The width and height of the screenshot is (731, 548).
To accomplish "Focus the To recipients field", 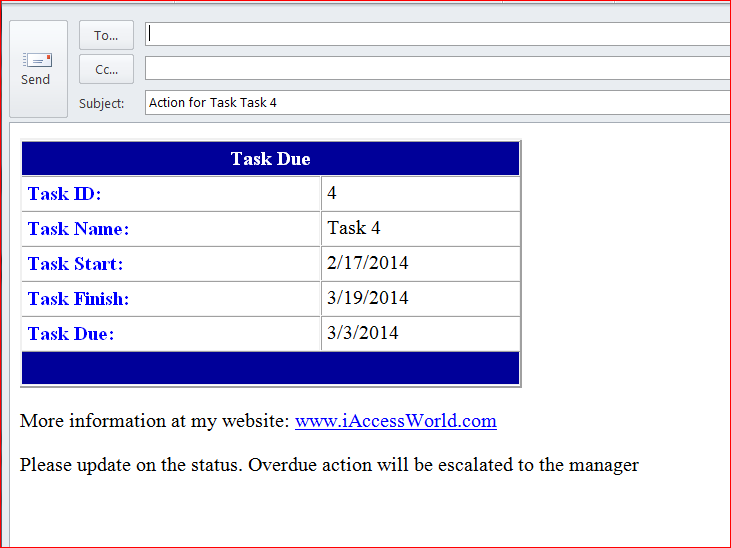I will coord(438,34).
